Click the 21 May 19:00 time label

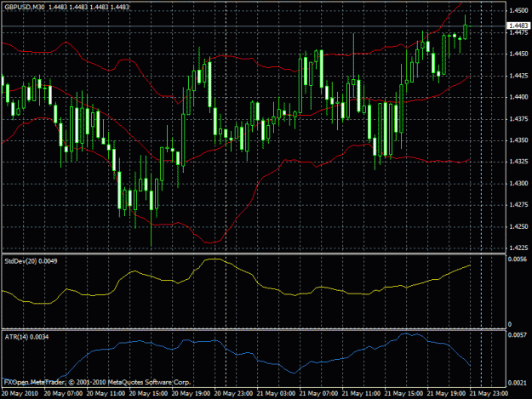(x=446, y=394)
